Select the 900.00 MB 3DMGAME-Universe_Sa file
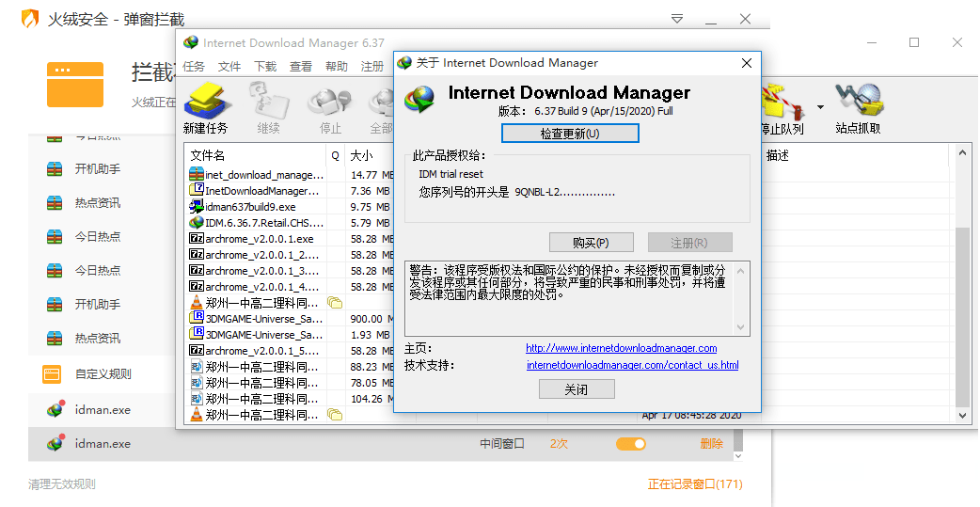980x507 pixels. pos(263,319)
